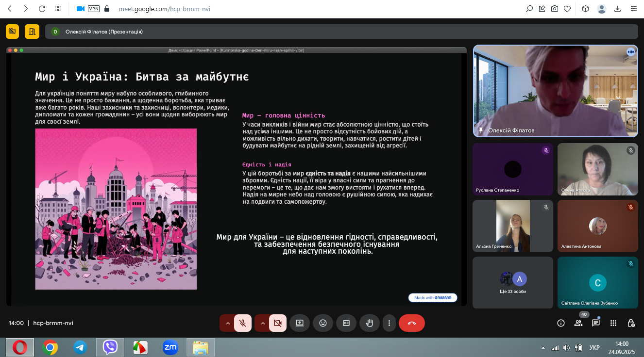Screen dimensions: 644x357
Task: Expand audio settings arrow beside microphone
Action: [x=227, y=323]
